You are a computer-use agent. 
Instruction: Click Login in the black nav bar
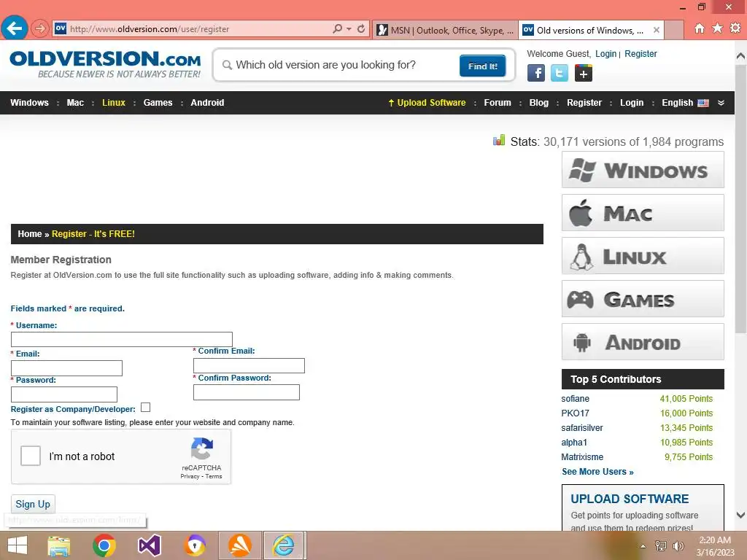coord(631,102)
